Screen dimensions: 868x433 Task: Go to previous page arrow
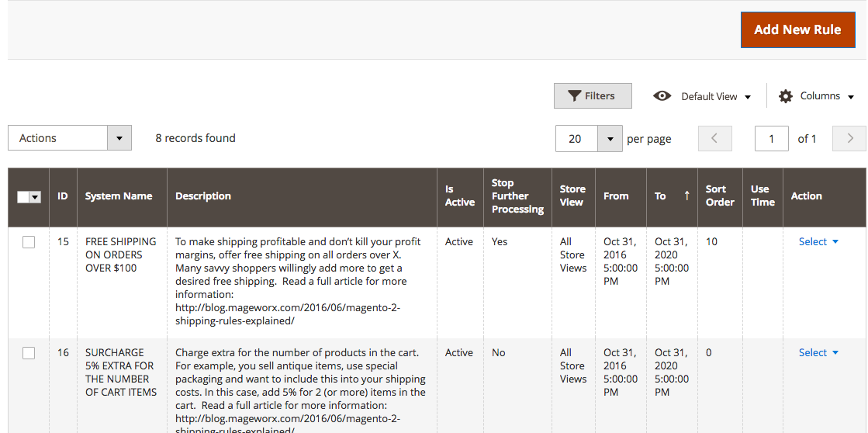(714, 139)
